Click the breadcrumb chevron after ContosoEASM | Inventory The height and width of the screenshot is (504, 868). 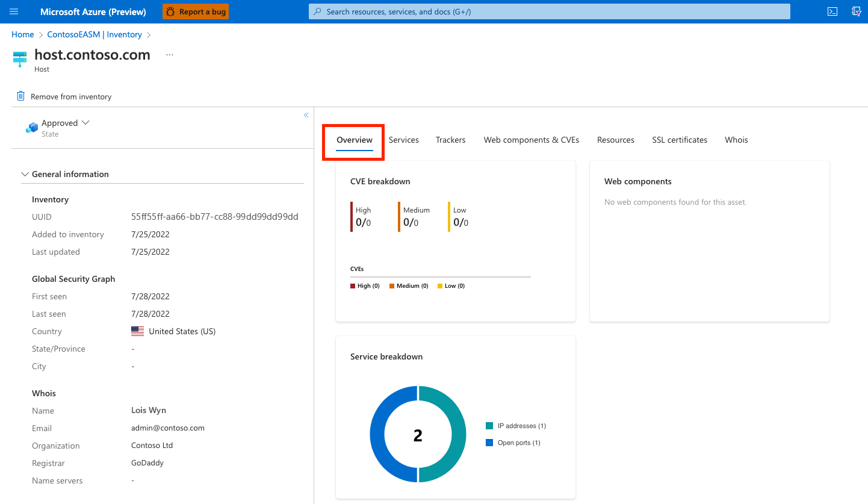pos(149,35)
